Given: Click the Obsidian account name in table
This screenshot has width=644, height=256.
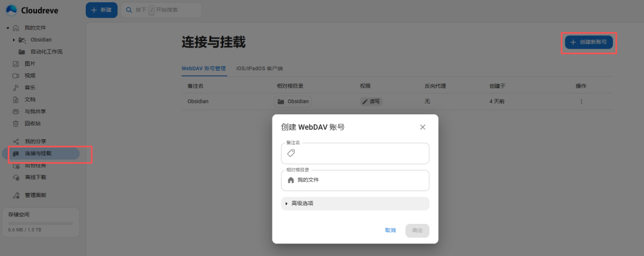Looking at the screenshot, I should click(x=198, y=101).
